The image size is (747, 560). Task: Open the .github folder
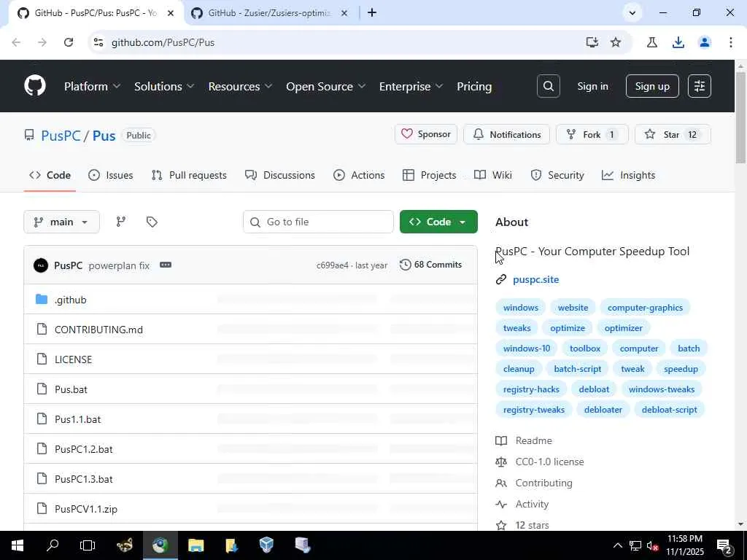[71, 300]
